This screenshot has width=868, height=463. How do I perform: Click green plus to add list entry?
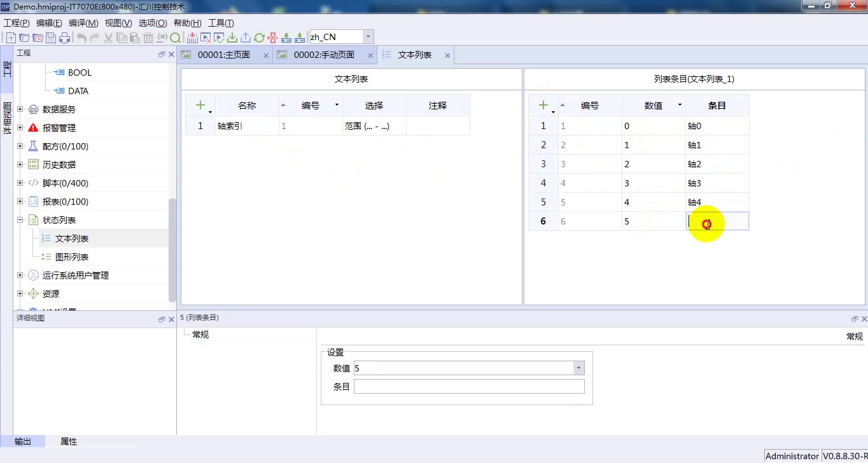543,106
